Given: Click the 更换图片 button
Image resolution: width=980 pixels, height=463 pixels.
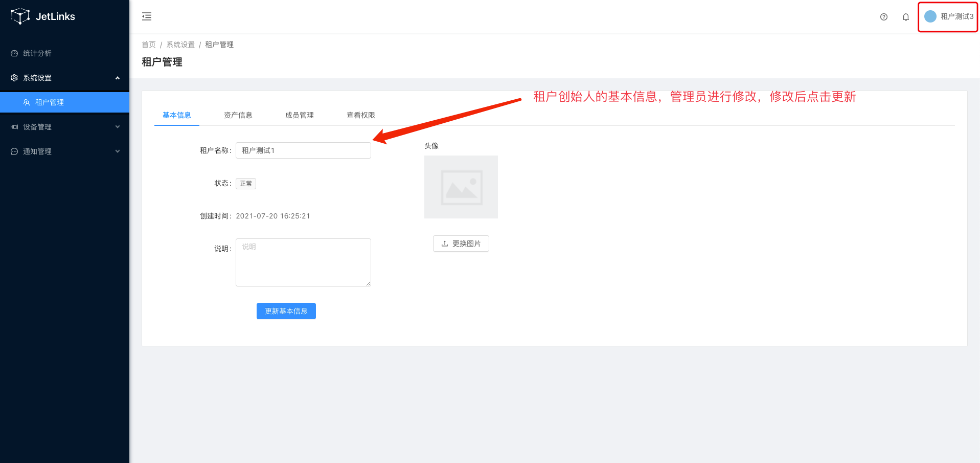Looking at the screenshot, I should pos(461,244).
